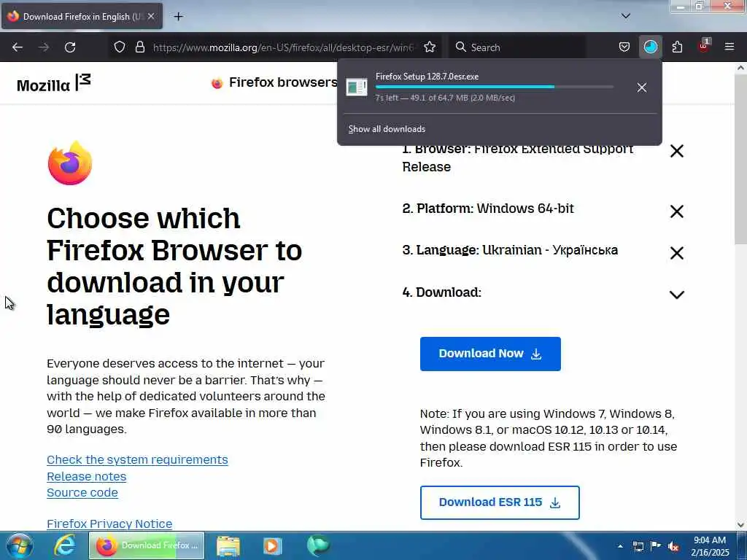Screen dimensions: 747x560
Task: Go to Mozilla home logo
Action: tap(53, 83)
